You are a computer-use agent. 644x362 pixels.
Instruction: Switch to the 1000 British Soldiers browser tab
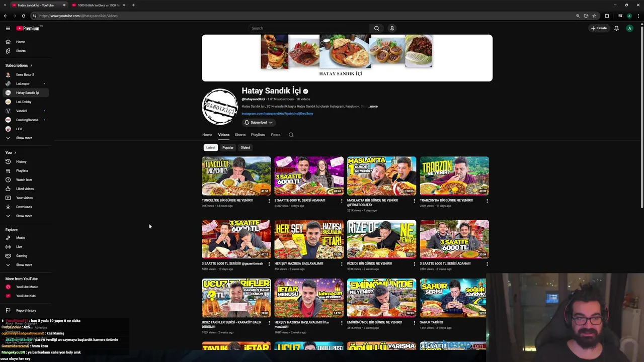click(x=98, y=5)
